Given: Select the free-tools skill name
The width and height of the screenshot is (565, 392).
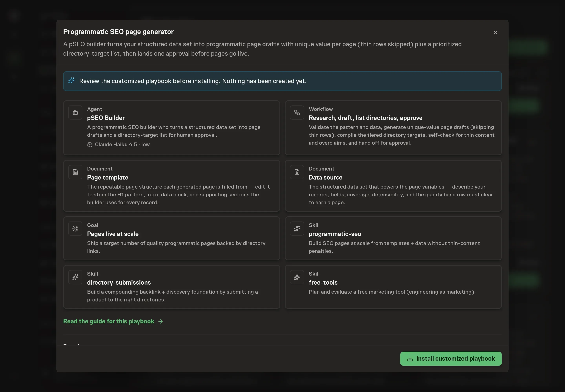Looking at the screenshot, I should (323, 282).
